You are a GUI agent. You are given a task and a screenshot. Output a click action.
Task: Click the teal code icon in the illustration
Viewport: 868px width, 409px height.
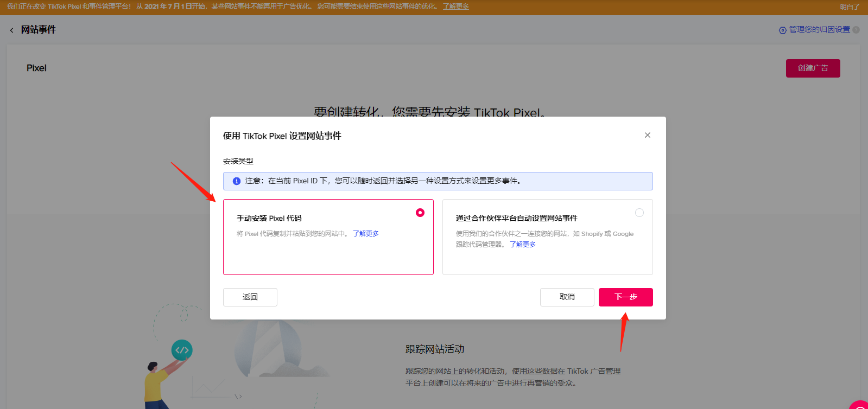pyautogui.click(x=182, y=350)
